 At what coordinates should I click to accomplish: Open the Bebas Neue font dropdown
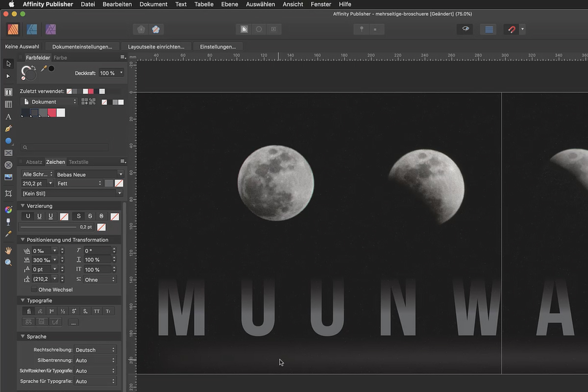click(x=89, y=174)
